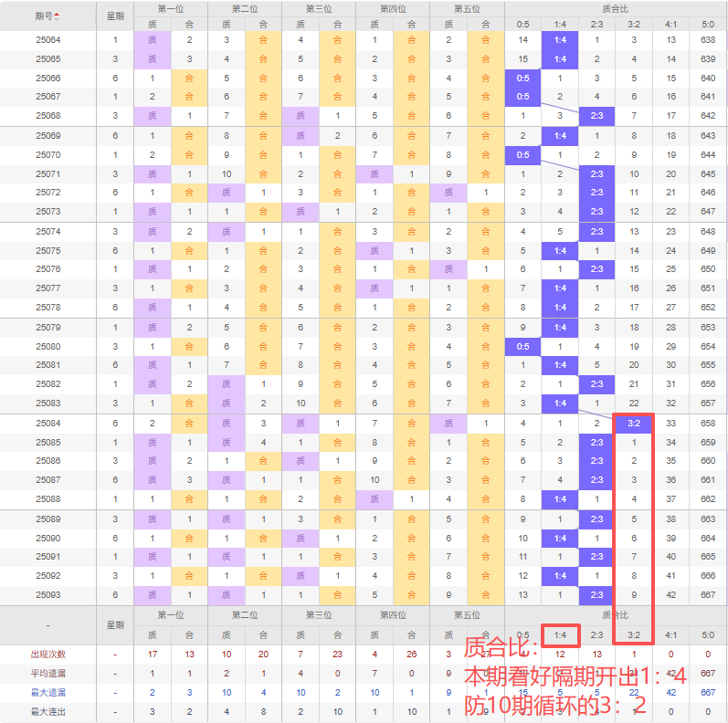Select the 第一位 header at top
The width and height of the screenshot is (728, 723).
coord(171,9)
